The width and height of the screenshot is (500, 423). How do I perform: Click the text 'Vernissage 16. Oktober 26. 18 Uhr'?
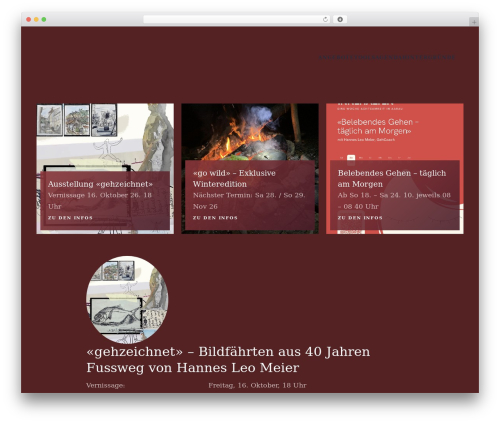coord(100,201)
